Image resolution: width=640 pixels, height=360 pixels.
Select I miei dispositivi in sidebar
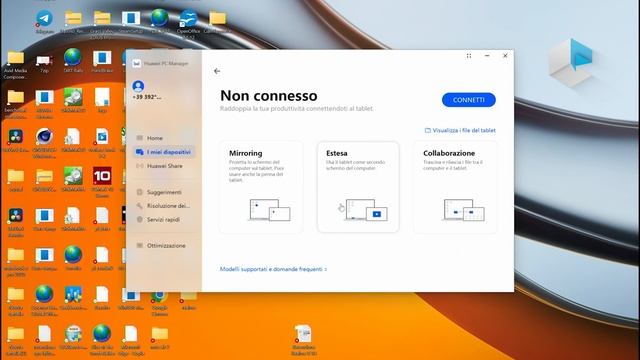[163, 152]
